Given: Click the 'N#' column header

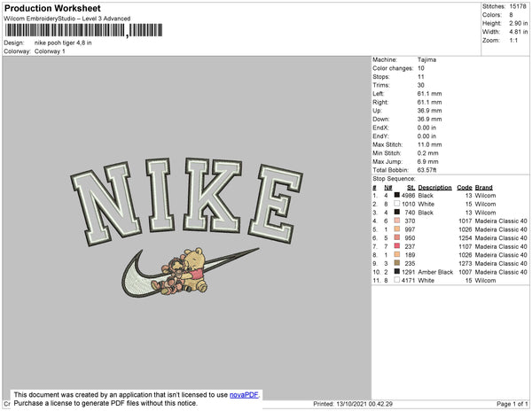Looking at the screenshot, I should 388,188.
